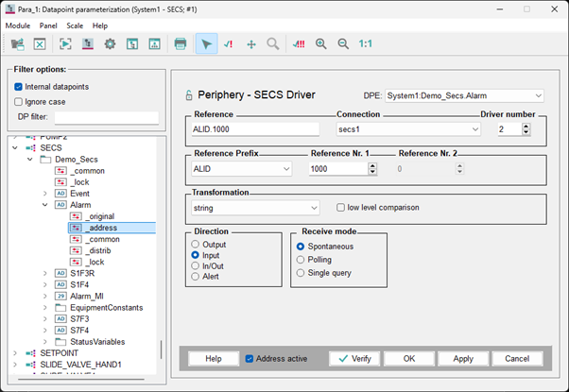This screenshot has width=569, height=392.
Task: Click the Verify button
Action: (x=354, y=359)
